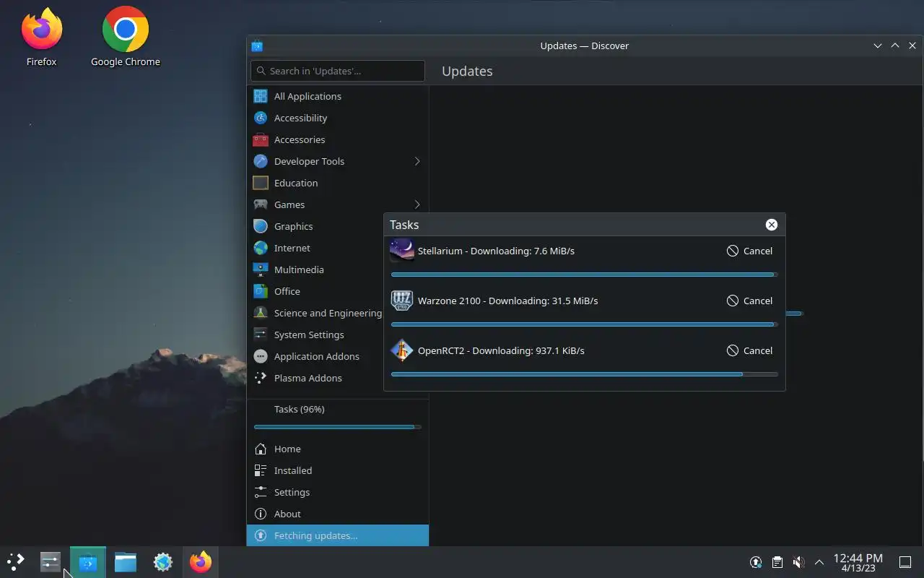
Task: Expand the Games submenu arrow
Action: pos(417,204)
